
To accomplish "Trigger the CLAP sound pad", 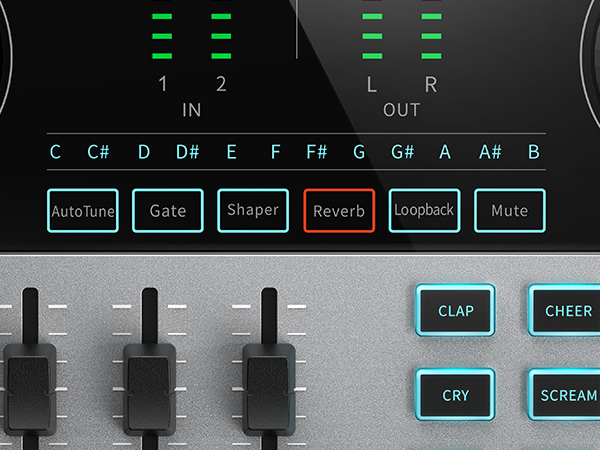I will click(456, 311).
